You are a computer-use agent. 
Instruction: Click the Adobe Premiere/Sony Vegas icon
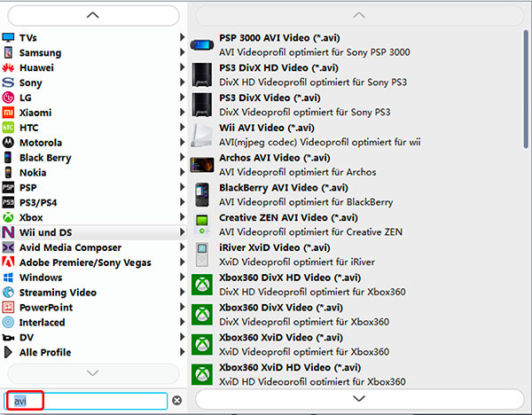(8, 262)
